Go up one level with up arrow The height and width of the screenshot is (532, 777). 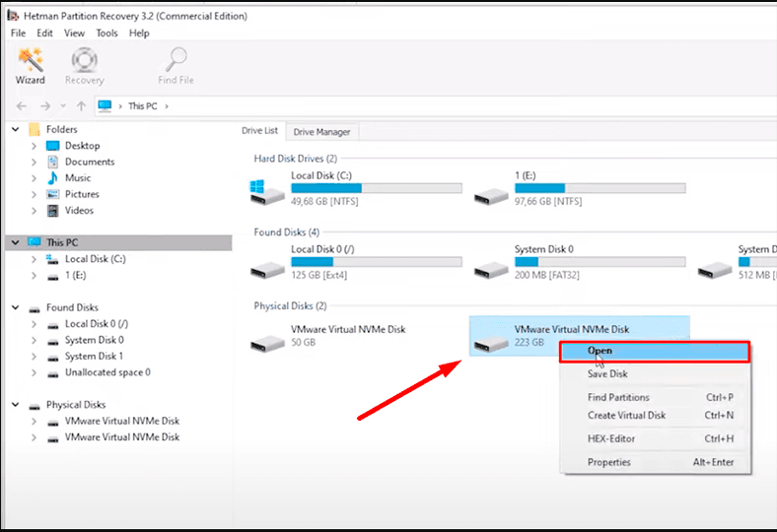[x=81, y=105]
